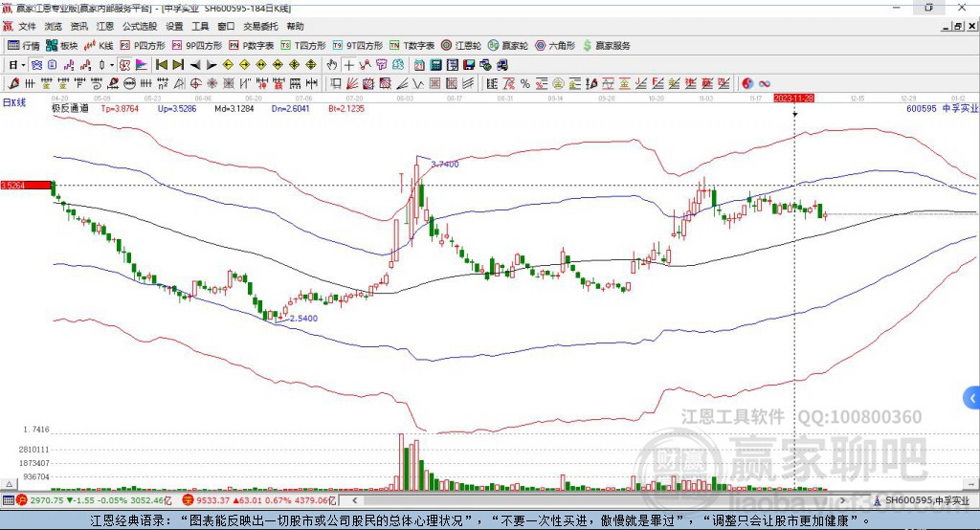Viewport: 980px width, 530px height.
Task: Open the 9P四方形 tool
Action: 197,46
